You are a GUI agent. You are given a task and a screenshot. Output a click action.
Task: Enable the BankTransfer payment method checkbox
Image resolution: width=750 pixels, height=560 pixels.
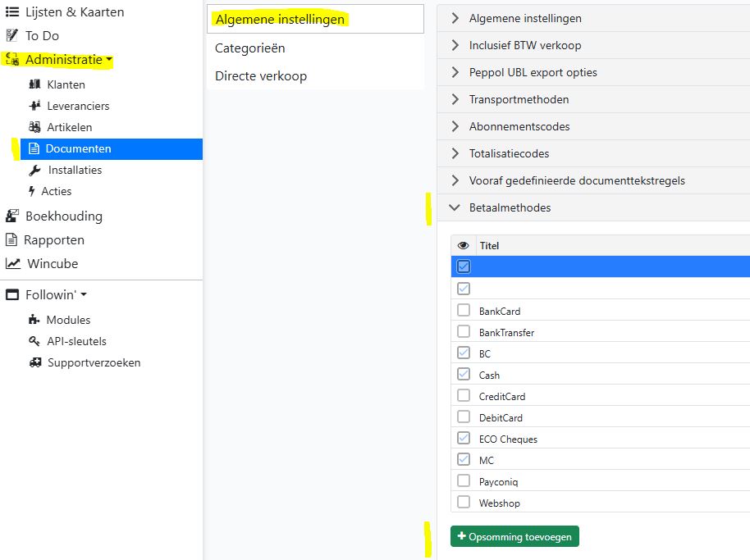pyautogui.click(x=464, y=331)
